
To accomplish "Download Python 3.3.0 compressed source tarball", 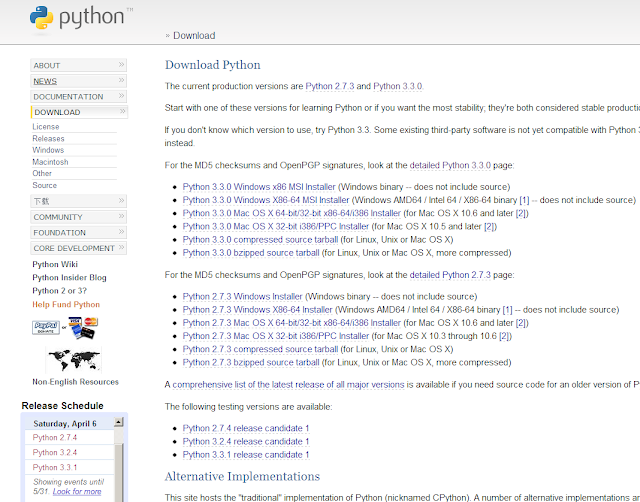I will (x=260, y=240).
